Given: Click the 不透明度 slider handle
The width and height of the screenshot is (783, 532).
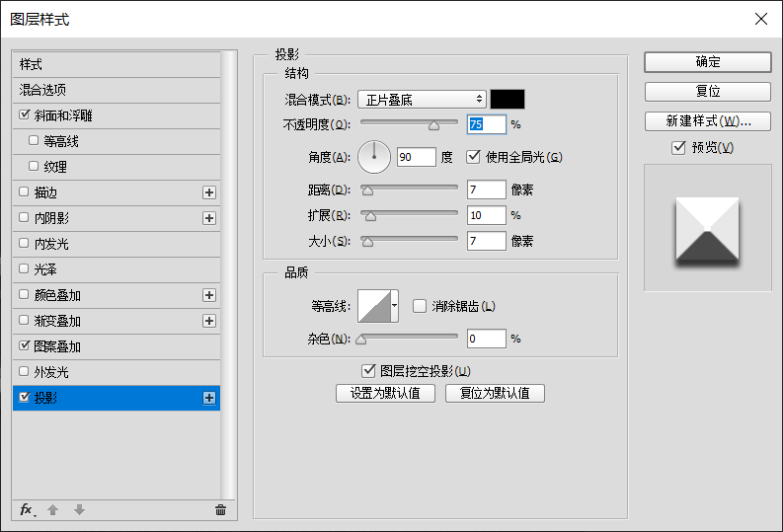Looking at the screenshot, I should tap(433, 125).
